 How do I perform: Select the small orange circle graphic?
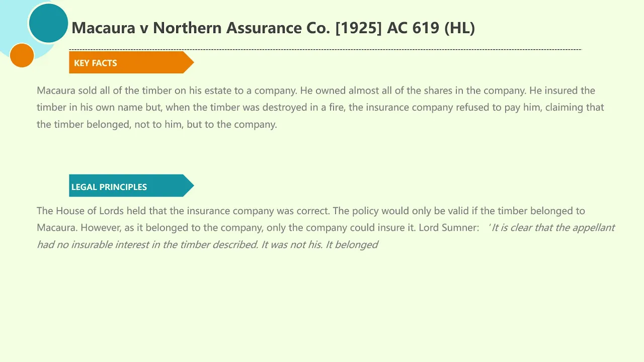(x=22, y=55)
